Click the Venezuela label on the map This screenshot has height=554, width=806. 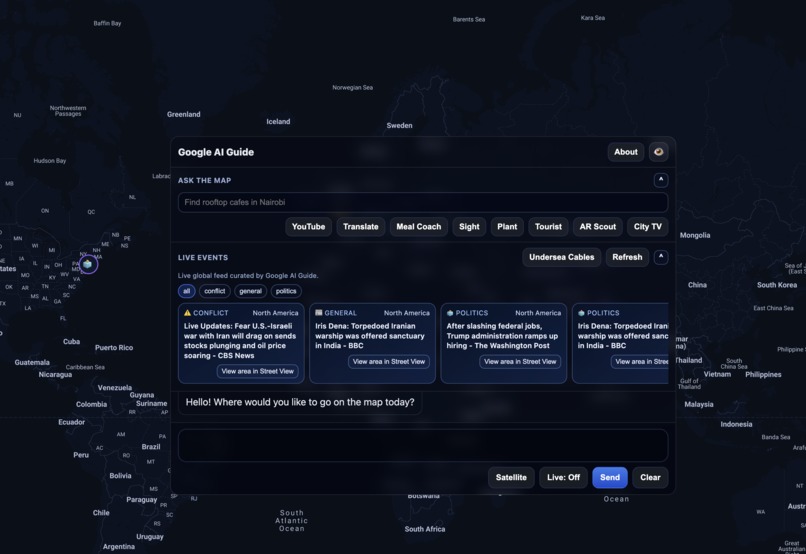tap(115, 388)
